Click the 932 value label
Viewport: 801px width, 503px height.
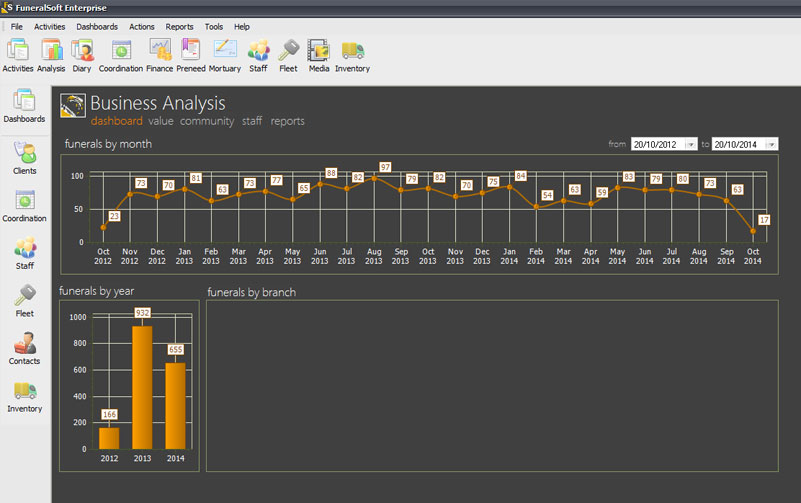pos(143,313)
